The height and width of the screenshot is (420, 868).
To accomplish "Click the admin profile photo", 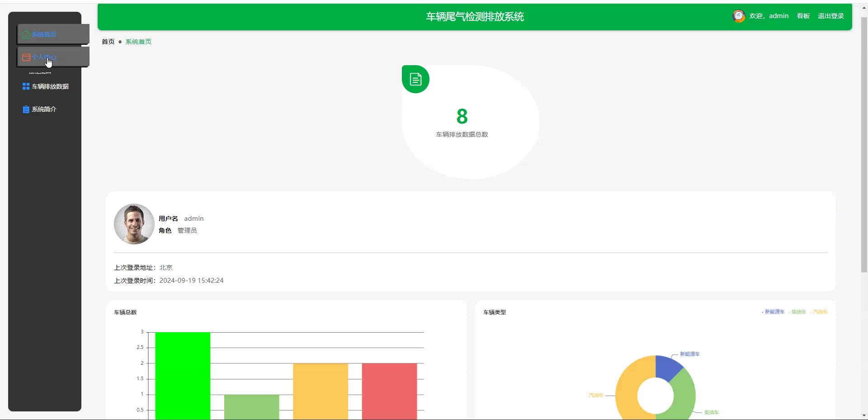I will coord(134,224).
